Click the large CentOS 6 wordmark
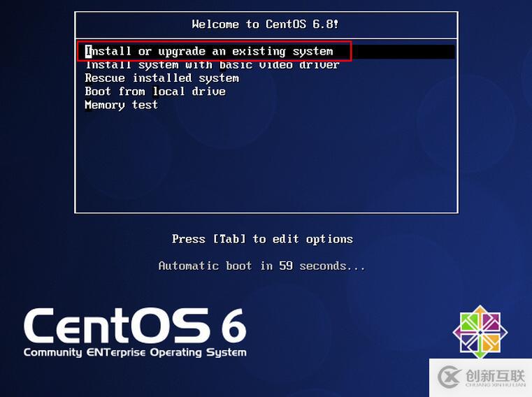 click(135, 326)
